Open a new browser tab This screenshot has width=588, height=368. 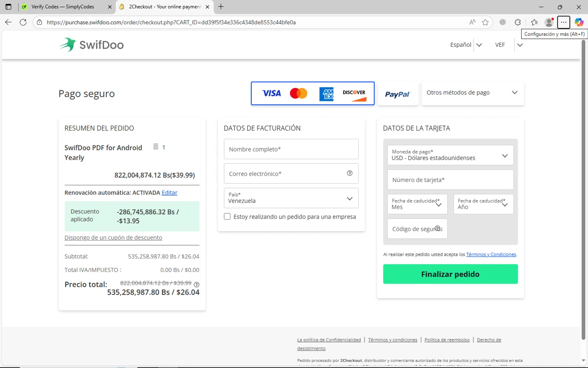tap(221, 7)
